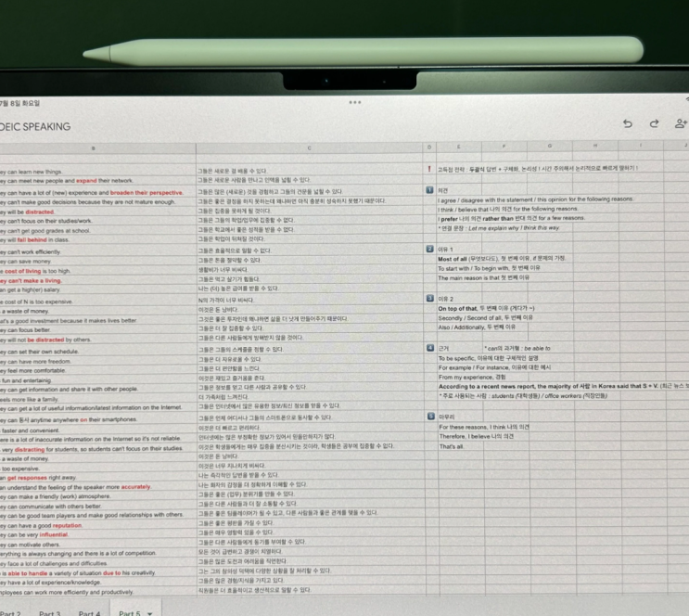
Task: Select column H header
Action: (595, 145)
